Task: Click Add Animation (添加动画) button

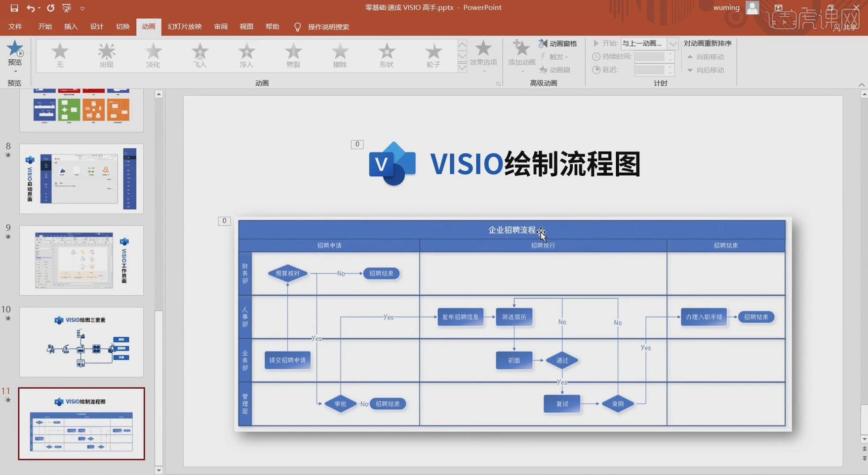Action: [521, 56]
